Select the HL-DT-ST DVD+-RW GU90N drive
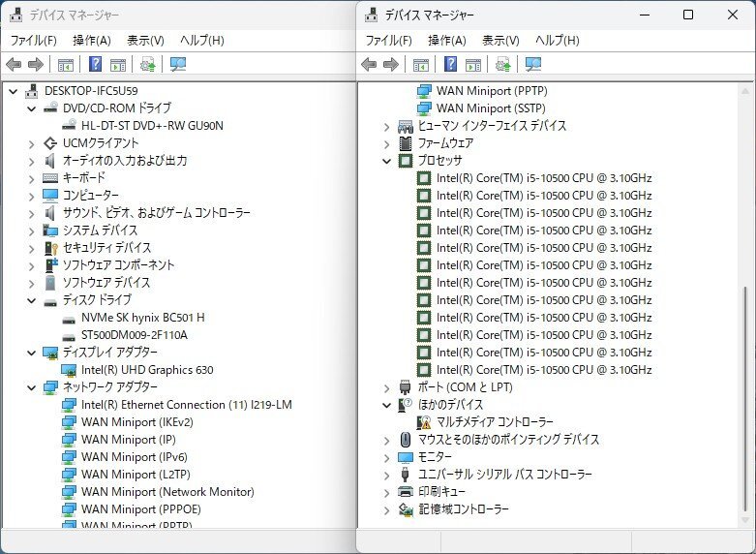The width and height of the screenshot is (756, 554). [151, 126]
